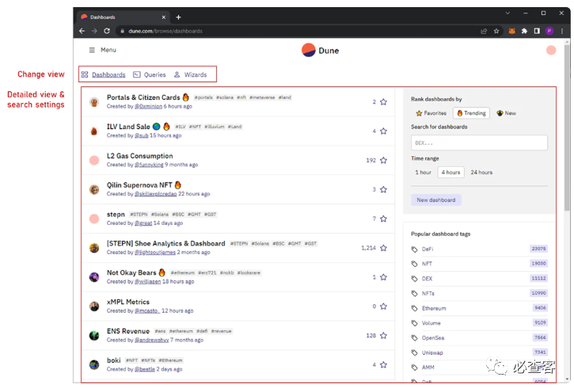The width and height of the screenshot is (574, 392).
Task: Open Portals & Citizen Cards dashboard title
Action: 143,97
